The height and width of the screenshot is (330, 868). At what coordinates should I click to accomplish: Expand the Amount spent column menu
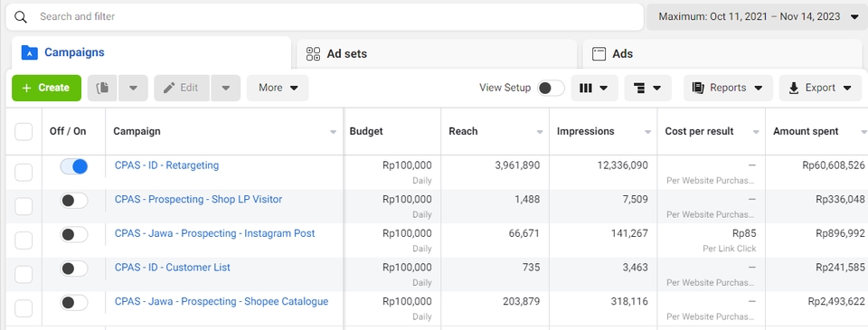pos(863,132)
